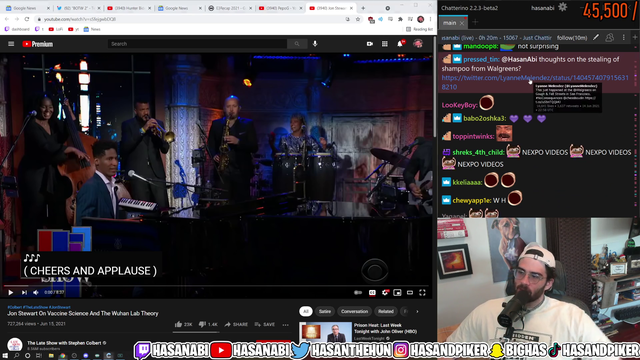Open Chrome Reading list

(x=419, y=29)
